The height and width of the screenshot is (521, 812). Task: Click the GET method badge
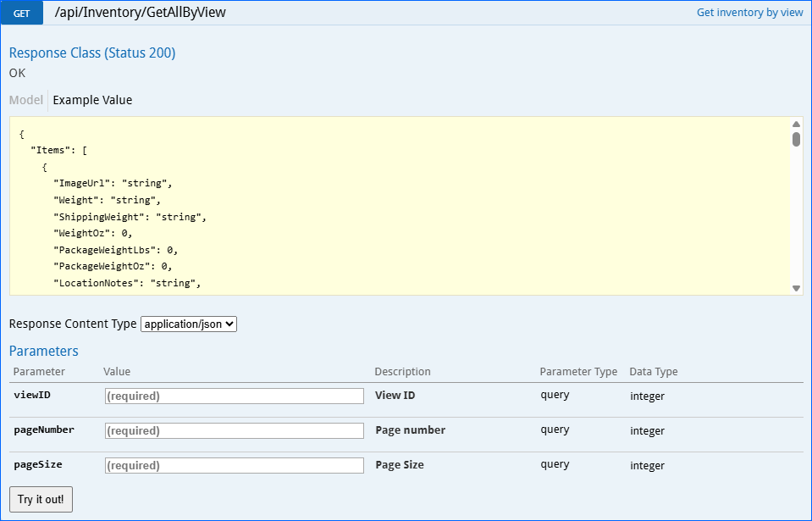(22, 13)
